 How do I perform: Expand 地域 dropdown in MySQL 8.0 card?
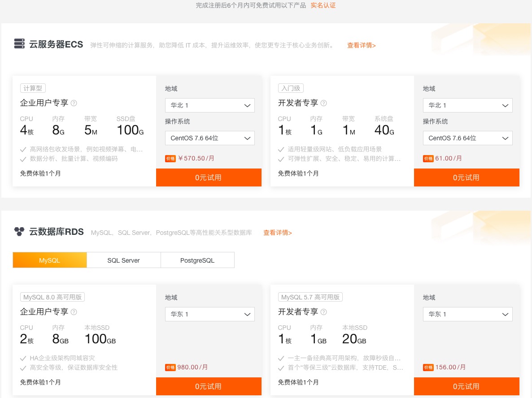(x=209, y=314)
